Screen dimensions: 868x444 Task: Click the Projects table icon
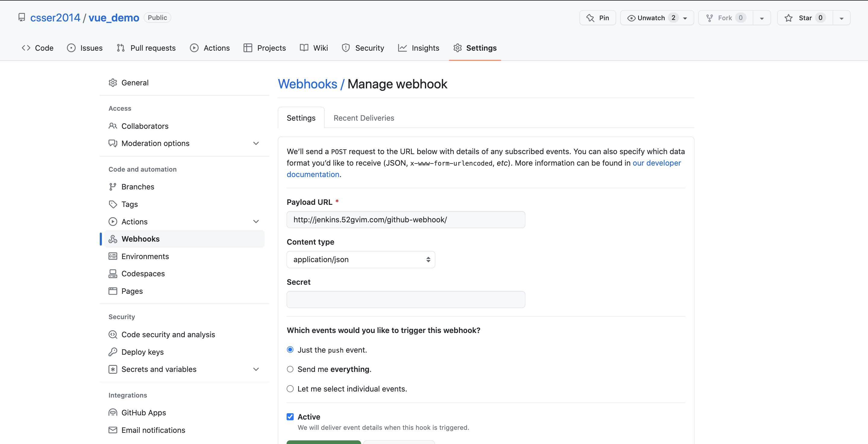pos(248,48)
